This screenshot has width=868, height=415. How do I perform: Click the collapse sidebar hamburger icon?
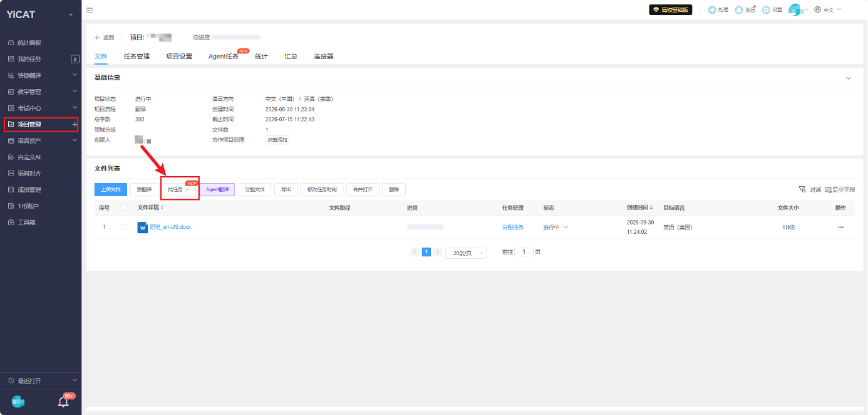pos(90,10)
